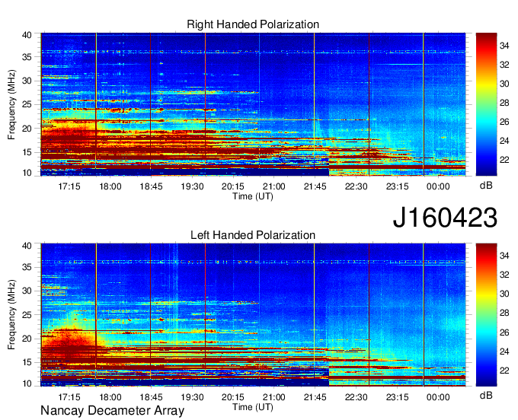The height and width of the screenshot is (420, 518).
Task: Click the 15 frequency tick of the top plot
Action: coord(27,152)
